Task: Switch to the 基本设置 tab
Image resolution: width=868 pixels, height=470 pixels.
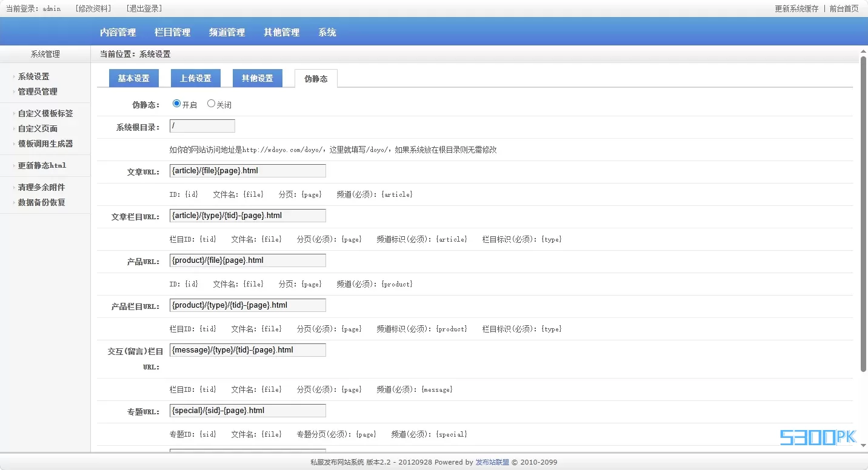Action: [133, 78]
